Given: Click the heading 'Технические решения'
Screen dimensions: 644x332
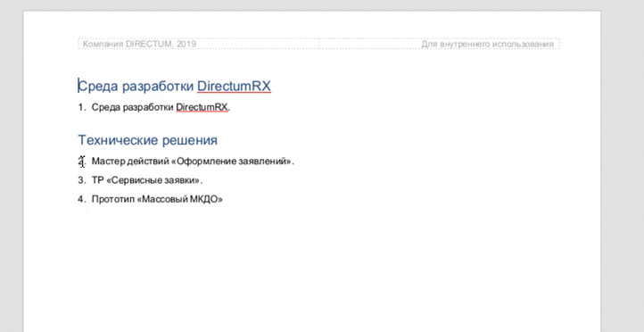Looking at the screenshot, I should pyautogui.click(x=147, y=140).
